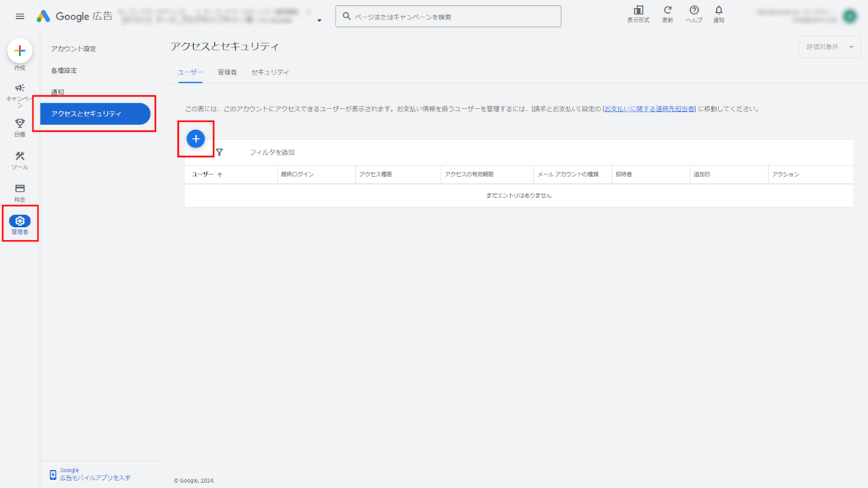
Task: Open the 通知 bell icon
Action: pos(718,10)
